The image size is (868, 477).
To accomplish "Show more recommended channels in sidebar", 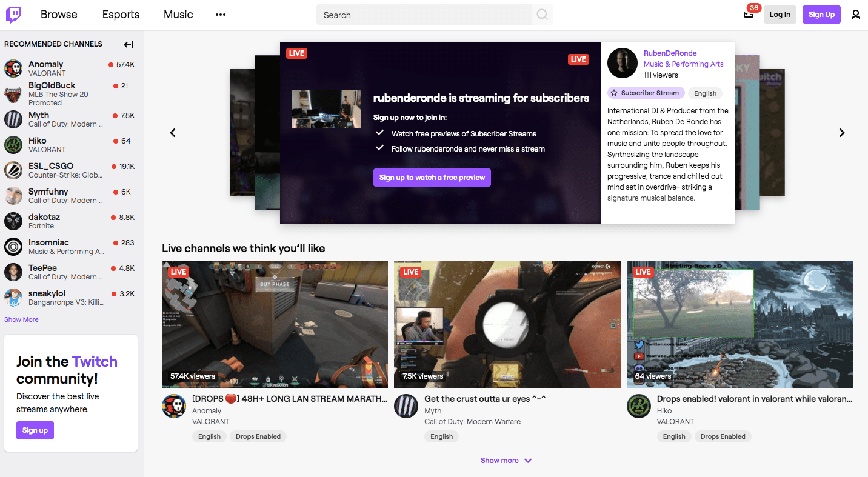I will 21,319.
